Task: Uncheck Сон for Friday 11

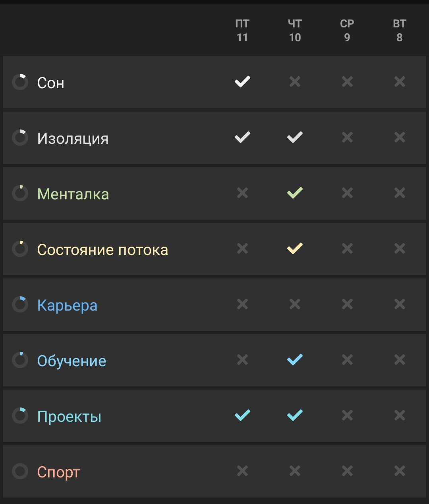Action: (242, 82)
